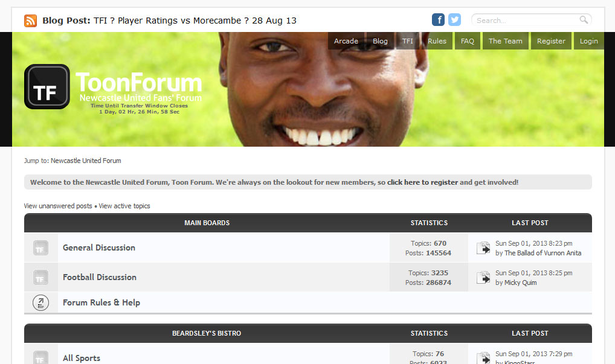Open the Blog menu item
Image resolution: width=615 pixels, height=364 pixels.
pos(380,41)
